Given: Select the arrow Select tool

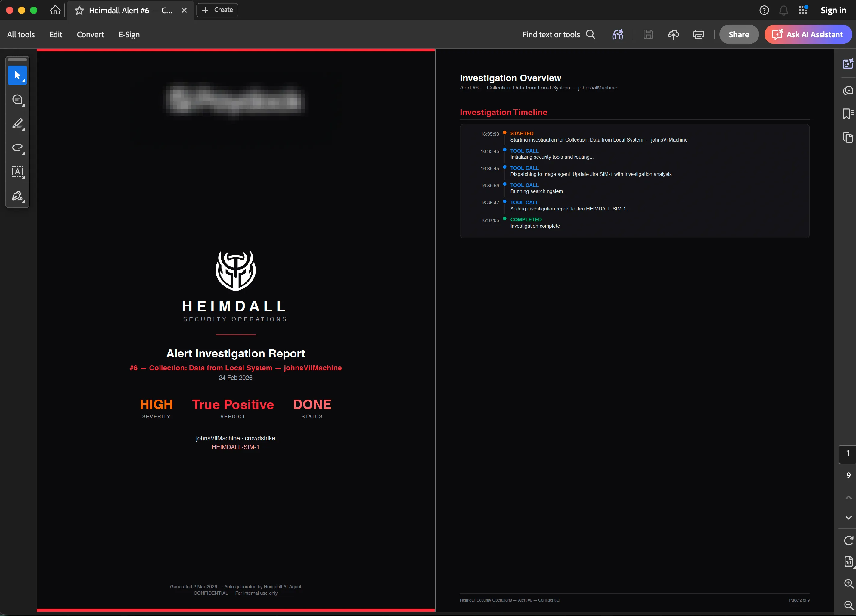Looking at the screenshot, I should pyautogui.click(x=17, y=75).
